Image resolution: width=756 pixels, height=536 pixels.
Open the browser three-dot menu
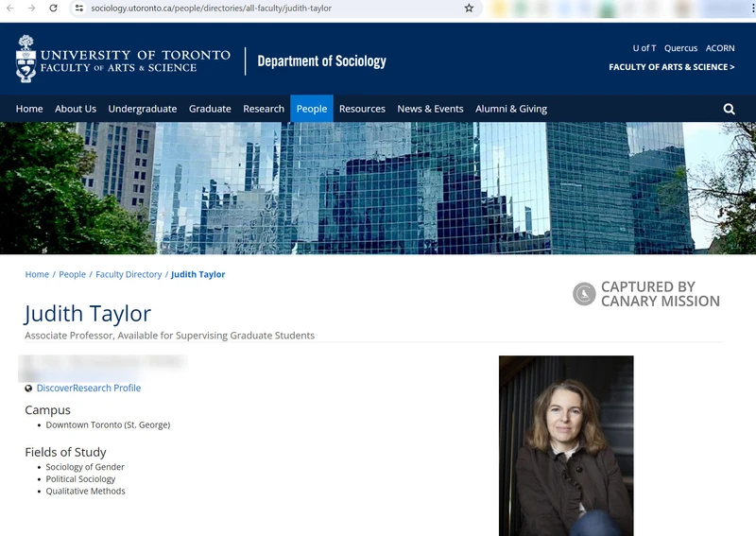[752, 9]
